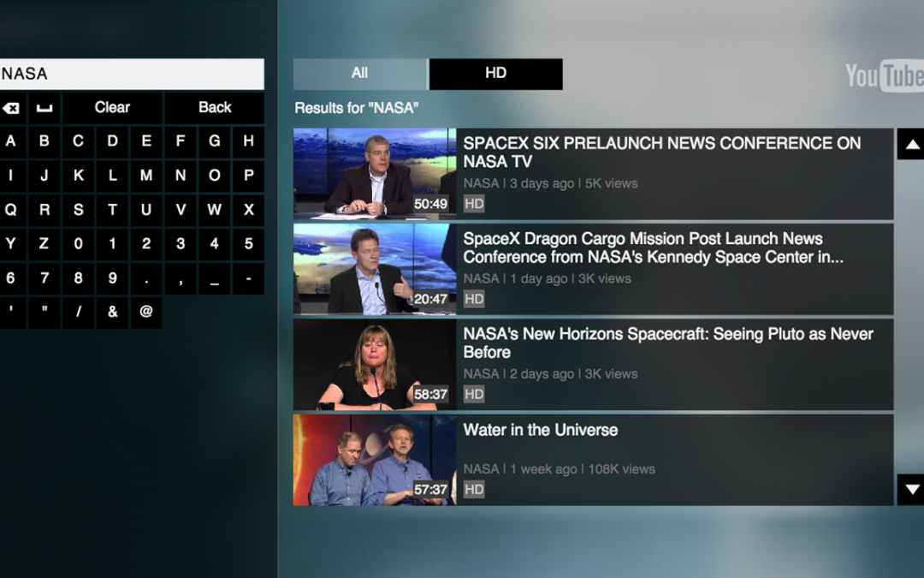Click the number 5 key
924x578 pixels.
pyautogui.click(x=249, y=244)
